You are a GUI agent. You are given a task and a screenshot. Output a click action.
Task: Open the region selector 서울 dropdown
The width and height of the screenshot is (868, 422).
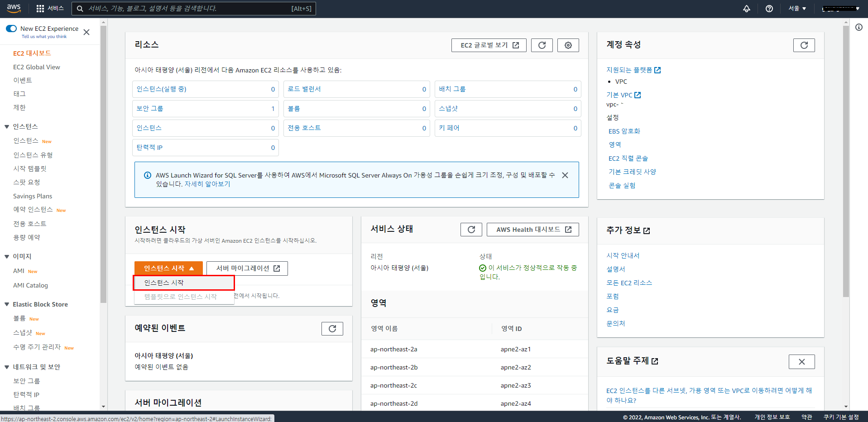(x=797, y=9)
